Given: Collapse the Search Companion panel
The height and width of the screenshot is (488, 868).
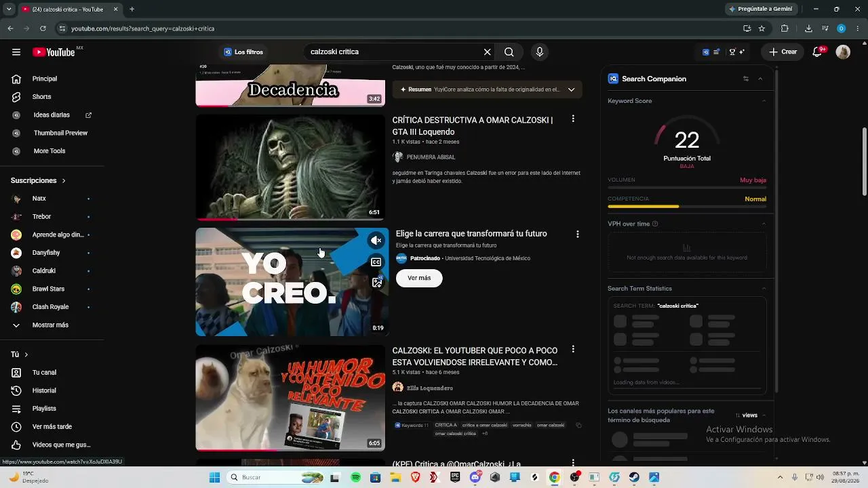Looking at the screenshot, I should (760, 79).
